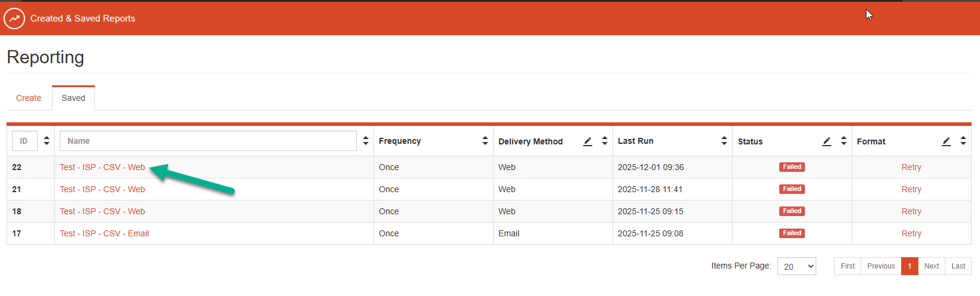Focus the ID filter field
This screenshot has height=296, width=980.
24,141
